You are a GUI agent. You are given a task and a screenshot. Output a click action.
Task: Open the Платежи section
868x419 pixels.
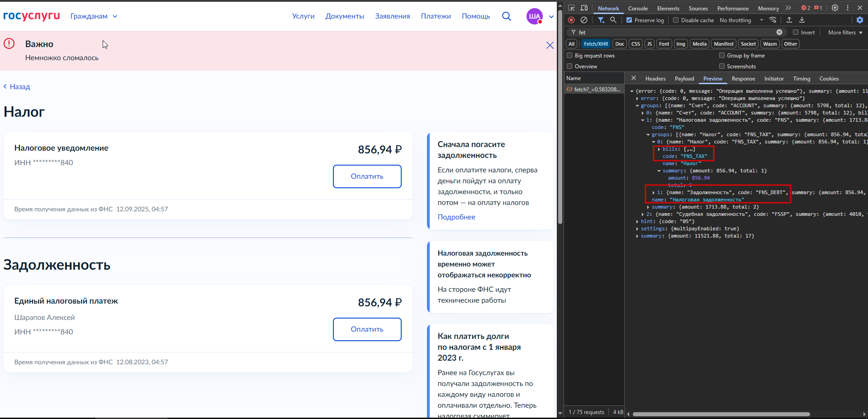436,16
